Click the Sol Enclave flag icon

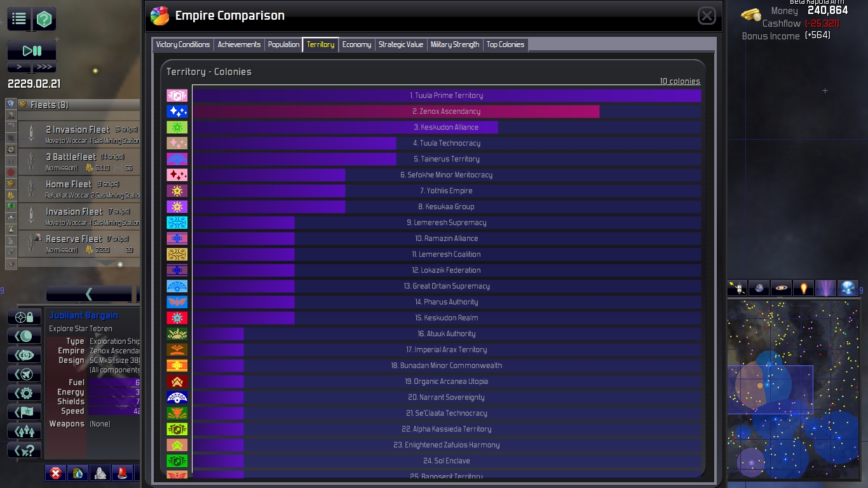pyautogui.click(x=177, y=461)
